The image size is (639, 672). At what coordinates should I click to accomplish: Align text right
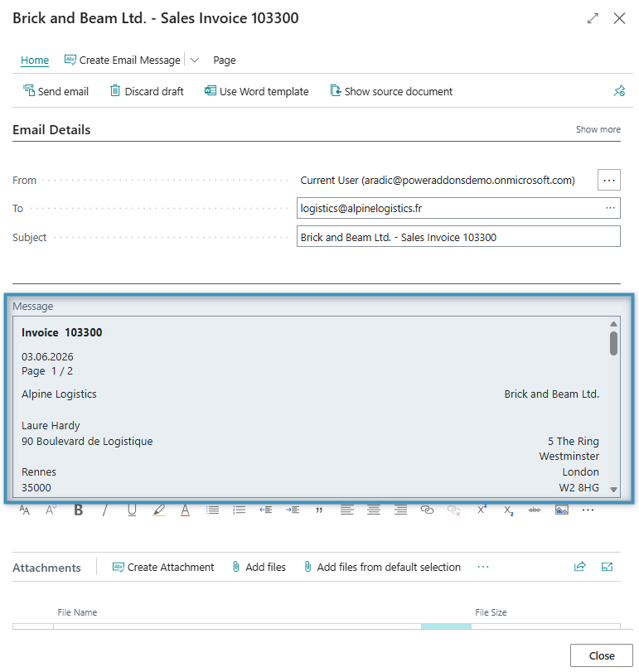tap(400, 510)
